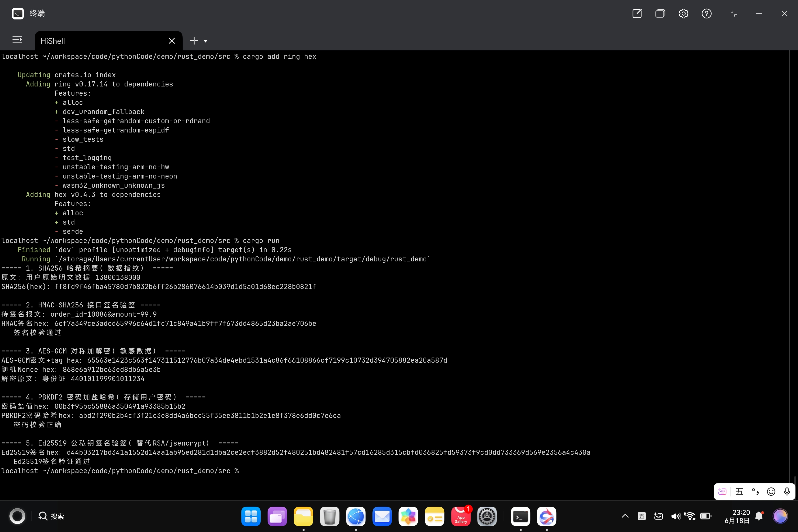Viewport: 798px width, 532px height.
Task: Open the yellow notes app in dock
Action: (x=434, y=516)
